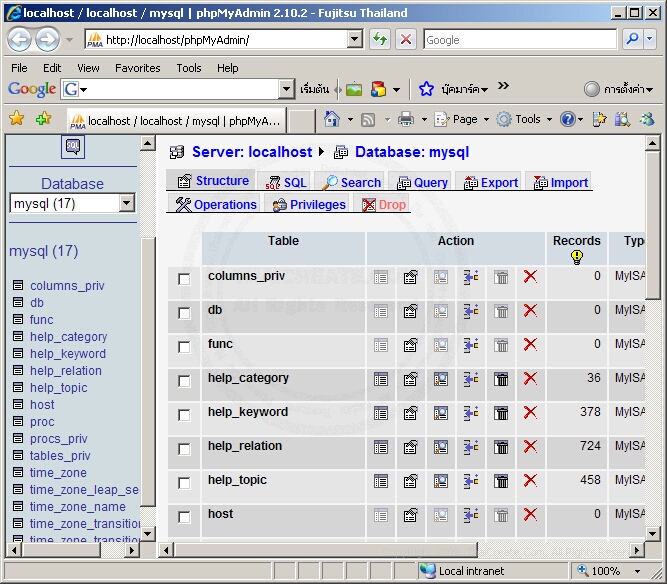The height and width of the screenshot is (584, 667).
Task: Open the File menu
Action: click(x=19, y=68)
